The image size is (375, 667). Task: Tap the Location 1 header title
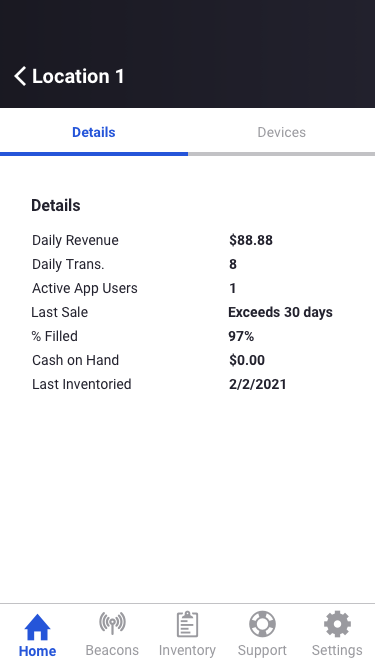[x=78, y=77]
